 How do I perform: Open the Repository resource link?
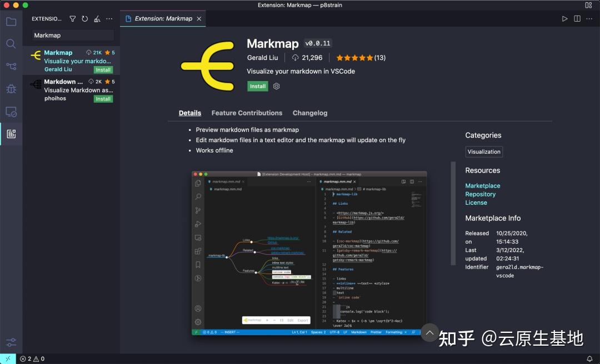[480, 194]
